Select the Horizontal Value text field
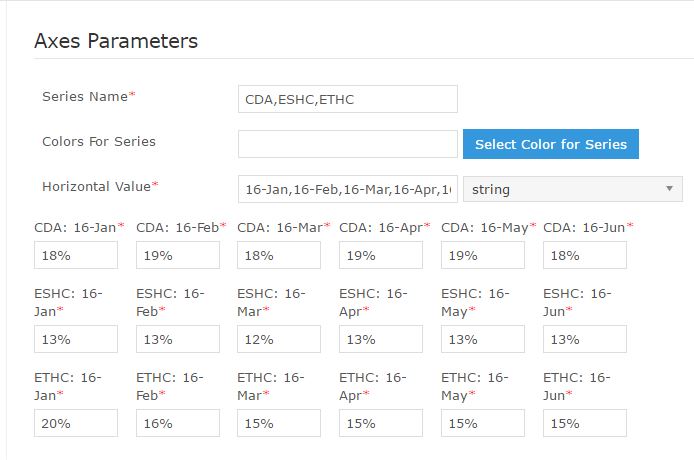This screenshot has height=460, width=694. tap(347, 189)
